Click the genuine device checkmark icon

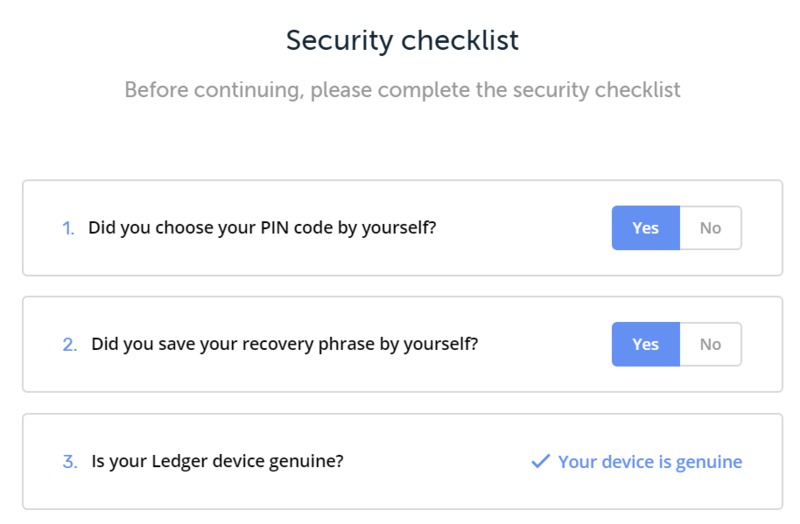coord(540,461)
